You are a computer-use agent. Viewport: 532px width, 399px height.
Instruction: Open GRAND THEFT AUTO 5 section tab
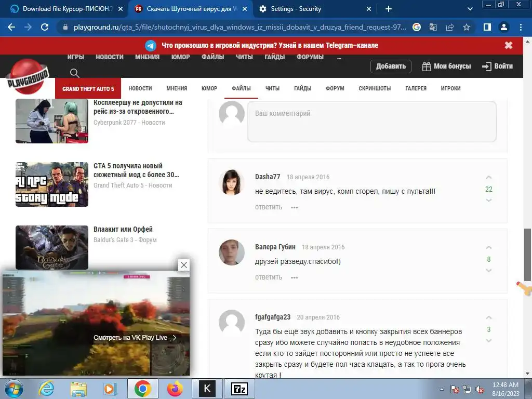[x=88, y=88]
